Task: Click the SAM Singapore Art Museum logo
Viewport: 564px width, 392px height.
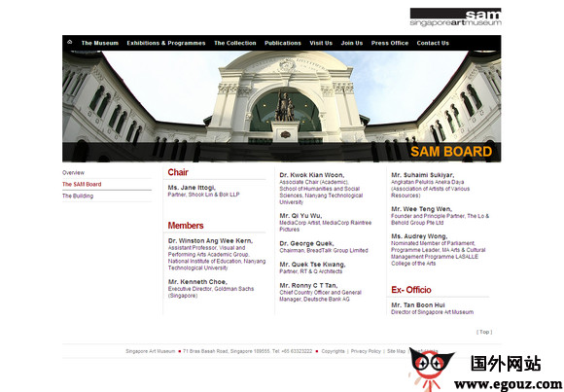Action: (x=455, y=17)
